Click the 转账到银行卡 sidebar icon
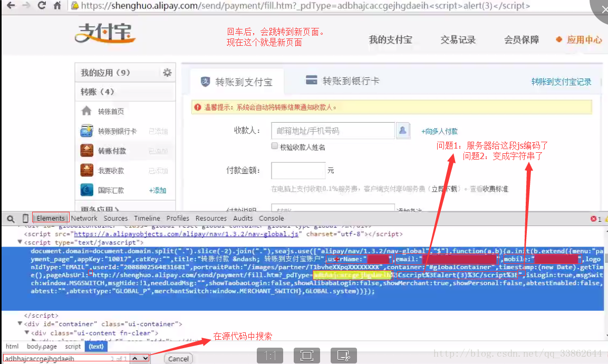Image resolution: width=608 pixels, height=364 pixels. pyautogui.click(x=86, y=131)
